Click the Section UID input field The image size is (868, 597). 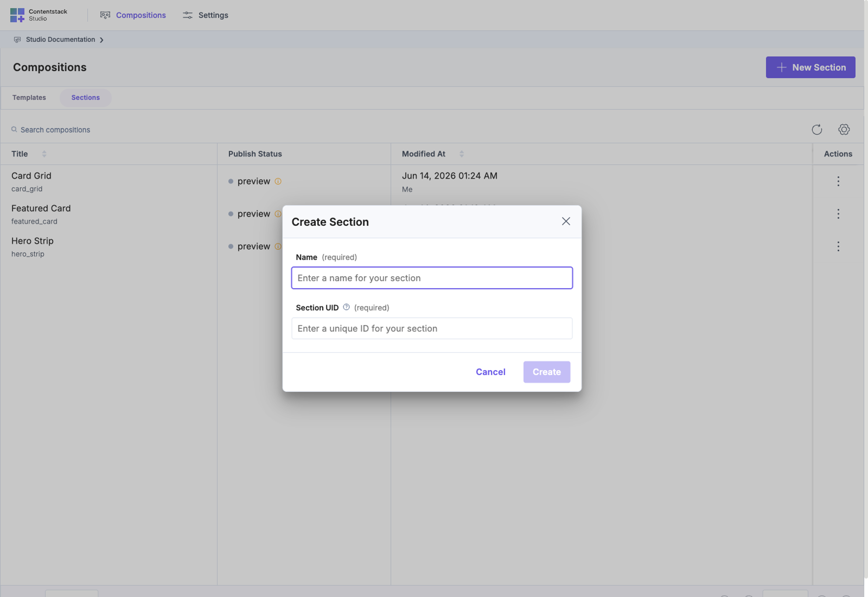point(432,328)
